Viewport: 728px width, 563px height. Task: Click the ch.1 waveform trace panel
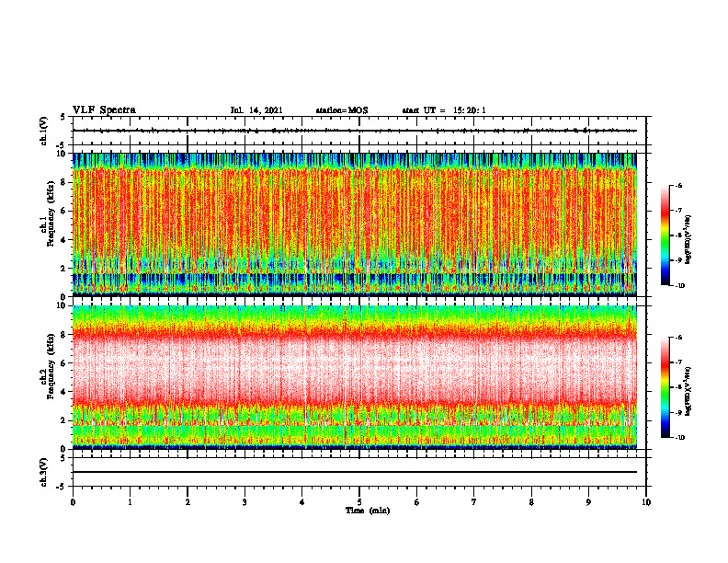click(359, 131)
